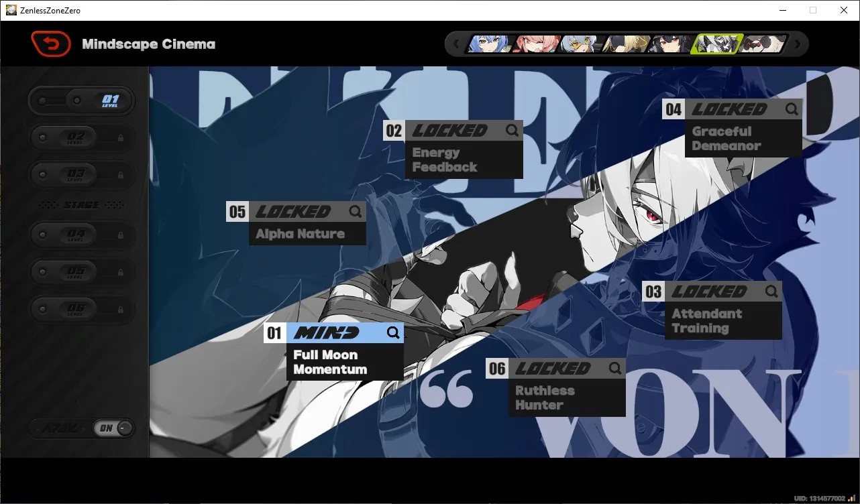Viewport: 860px width, 504px height.
Task: Select the last portrait after the green-highlighted one
Action: (x=763, y=44)
